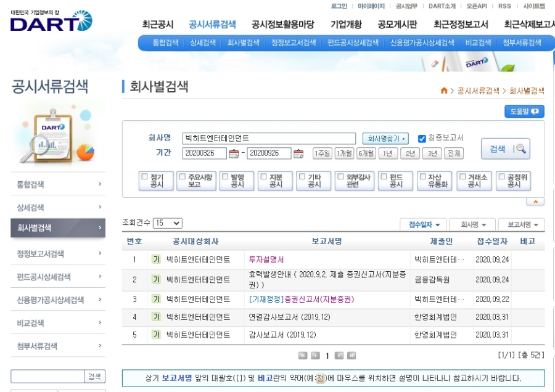Toggle the 최종보고서 checkbox
This screenshot has width=555, height=392.
coord(422,139)
